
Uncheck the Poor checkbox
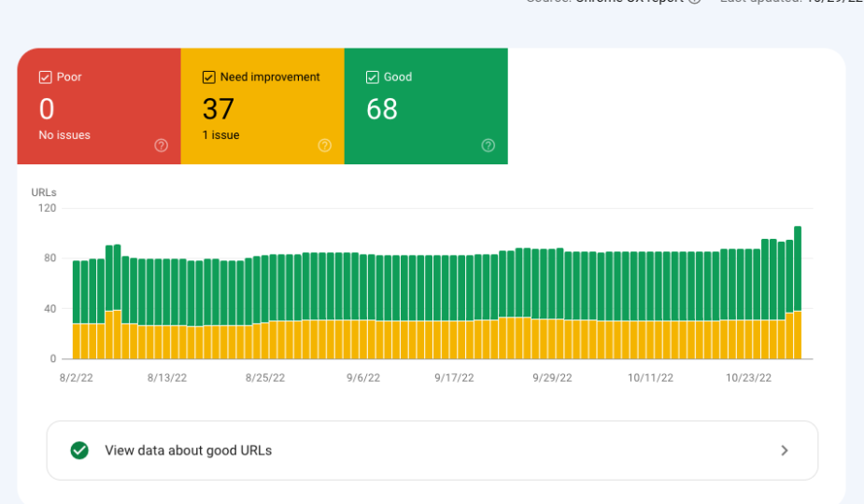[45, 77]
